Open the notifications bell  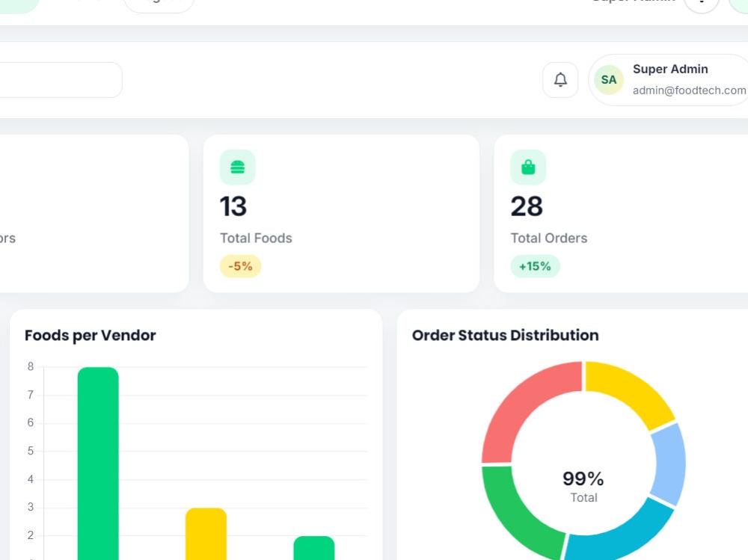(560, 80)
